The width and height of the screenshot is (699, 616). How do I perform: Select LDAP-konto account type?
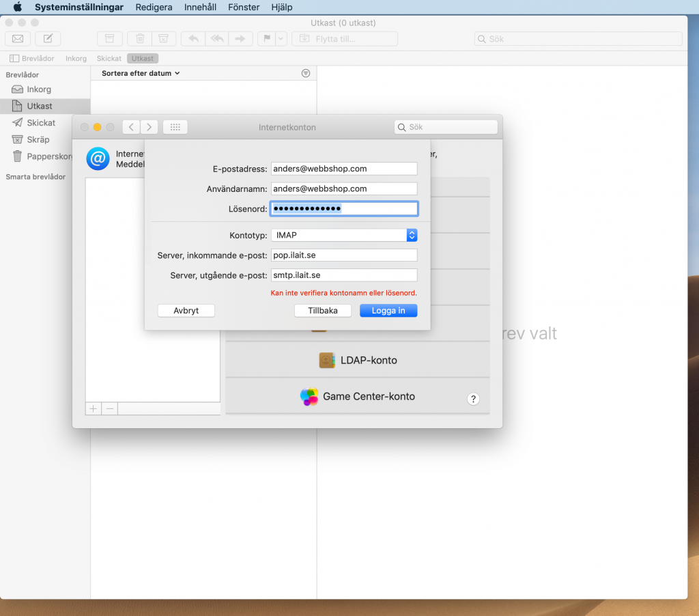click(x=358, y=360)
